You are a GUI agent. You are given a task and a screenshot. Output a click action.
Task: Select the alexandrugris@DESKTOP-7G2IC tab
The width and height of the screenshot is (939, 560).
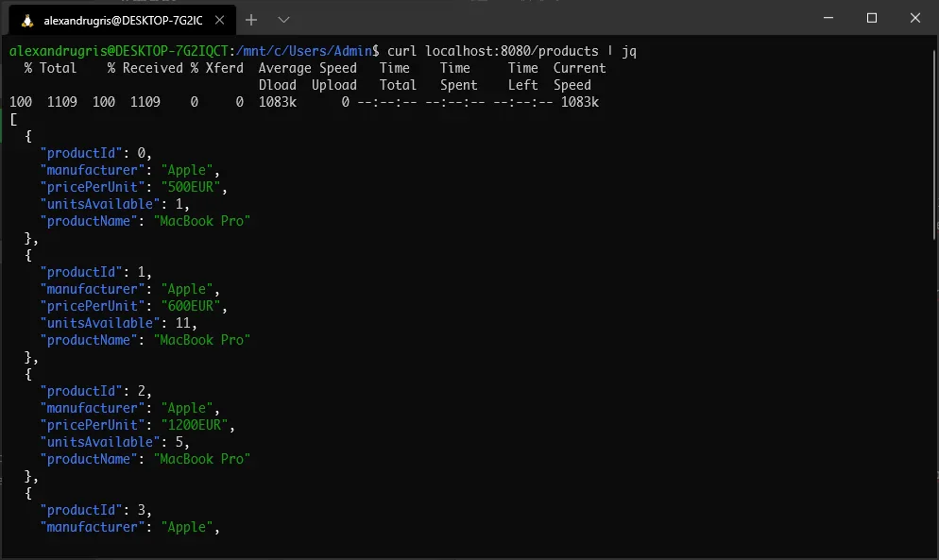coord(123,21)
